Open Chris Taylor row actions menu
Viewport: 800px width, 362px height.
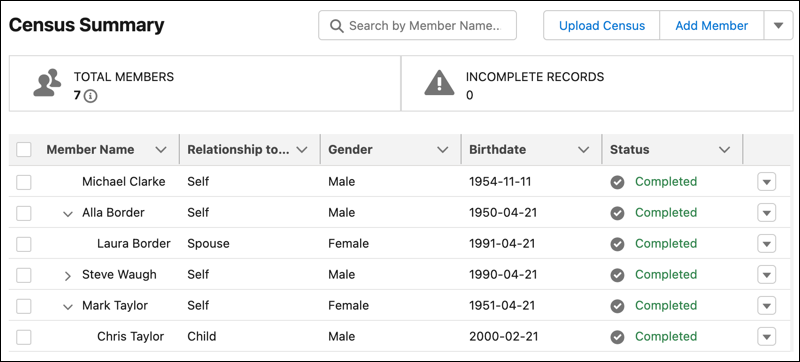[766, 337]
